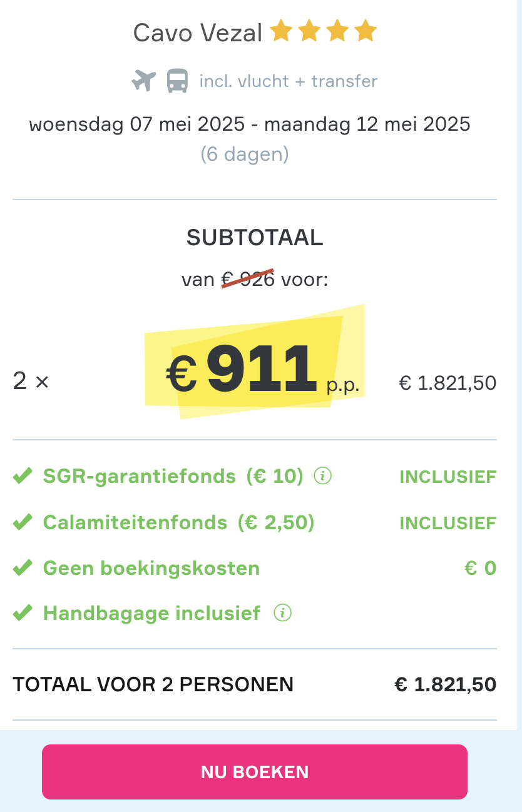Click the crossed-out € 926 price
Viewport: 522px width, 812px height.
pos(248,279)
